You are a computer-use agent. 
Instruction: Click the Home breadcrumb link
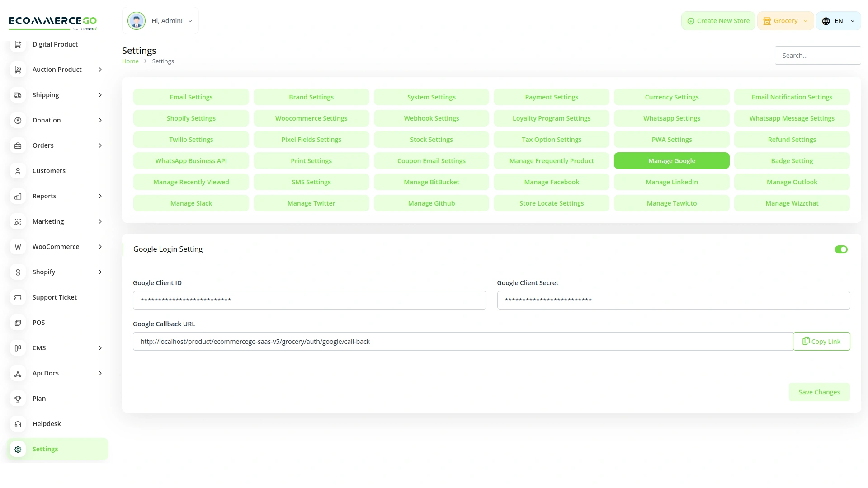[x=130, y=61]
